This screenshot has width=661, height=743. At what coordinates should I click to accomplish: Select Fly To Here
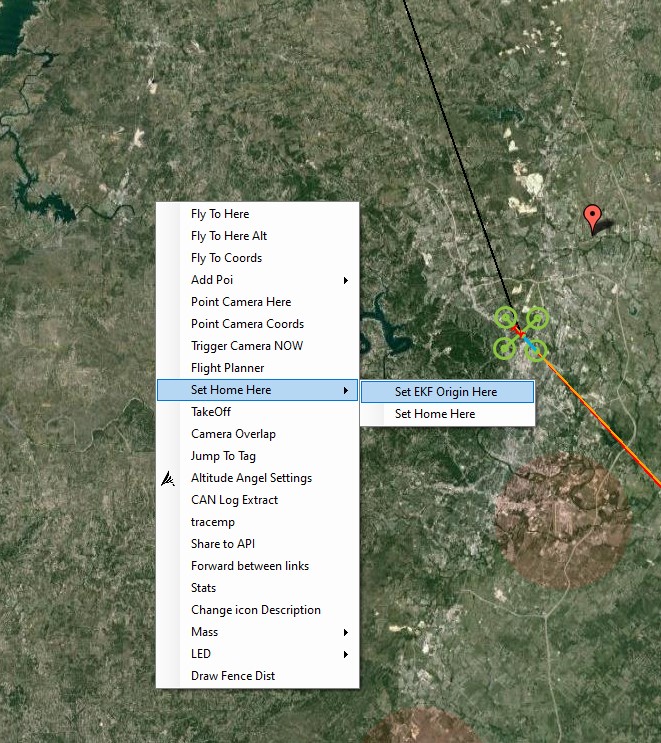pos(220,214)
